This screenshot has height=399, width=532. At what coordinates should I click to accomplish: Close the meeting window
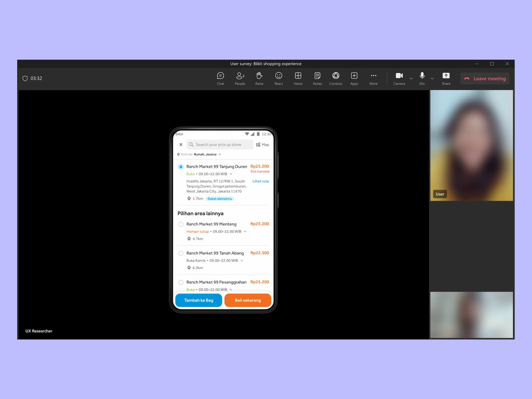507,64
